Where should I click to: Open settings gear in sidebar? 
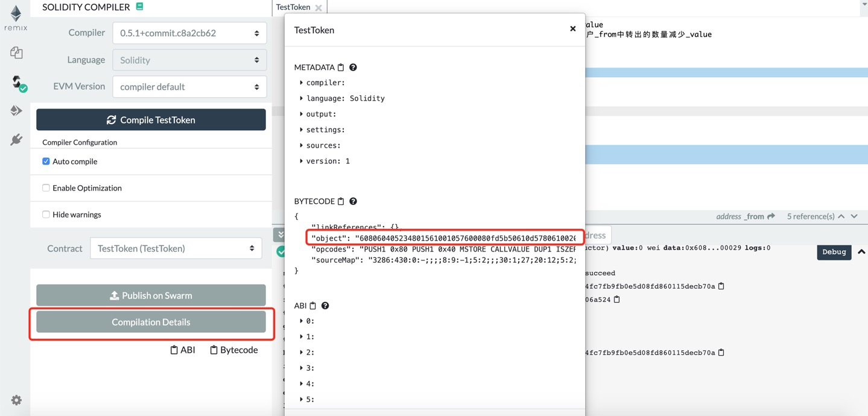pos(16,400)
